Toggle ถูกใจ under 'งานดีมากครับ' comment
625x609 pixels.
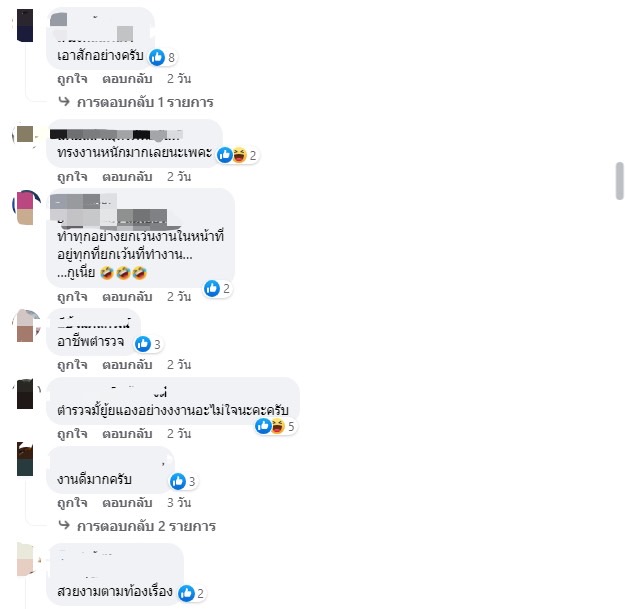(x=72, y=502)
